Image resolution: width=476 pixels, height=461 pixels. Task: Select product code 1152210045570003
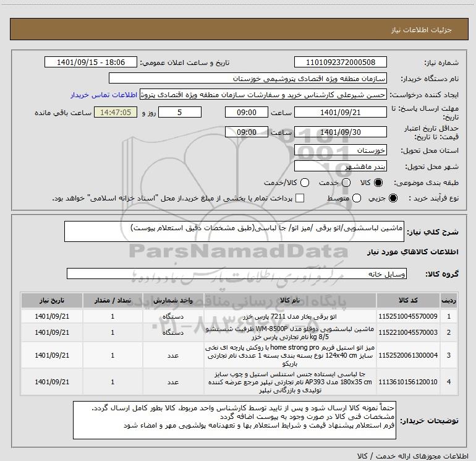pyautogui.click(x=408, y=332)
